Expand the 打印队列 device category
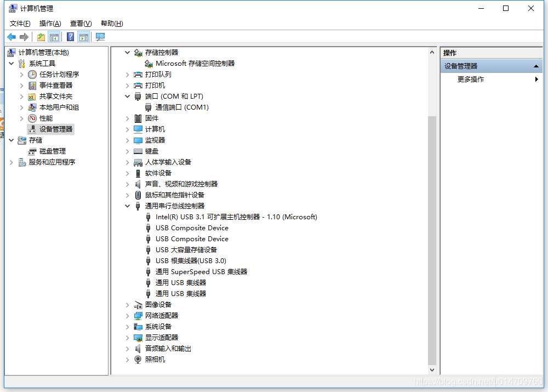The image size is (548, 392). click(x=128, y=75)
